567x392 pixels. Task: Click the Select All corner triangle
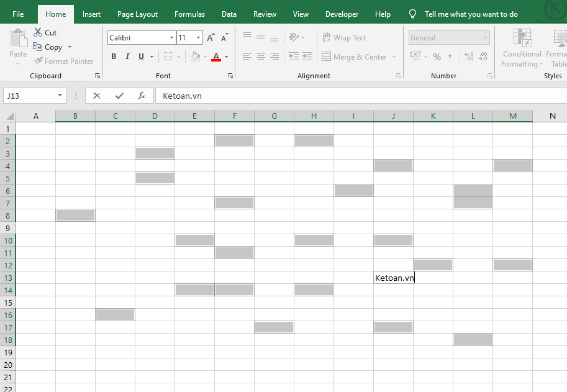pos(10,116)
